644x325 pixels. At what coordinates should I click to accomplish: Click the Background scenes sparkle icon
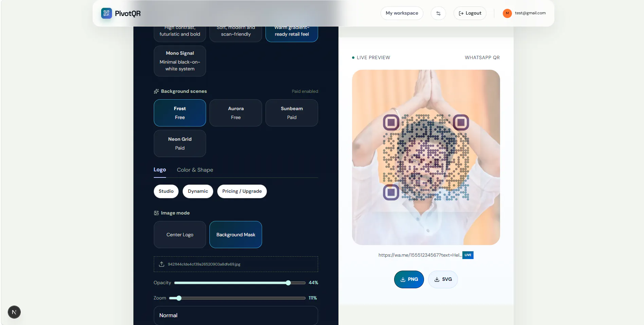click(x=156, y=91)
